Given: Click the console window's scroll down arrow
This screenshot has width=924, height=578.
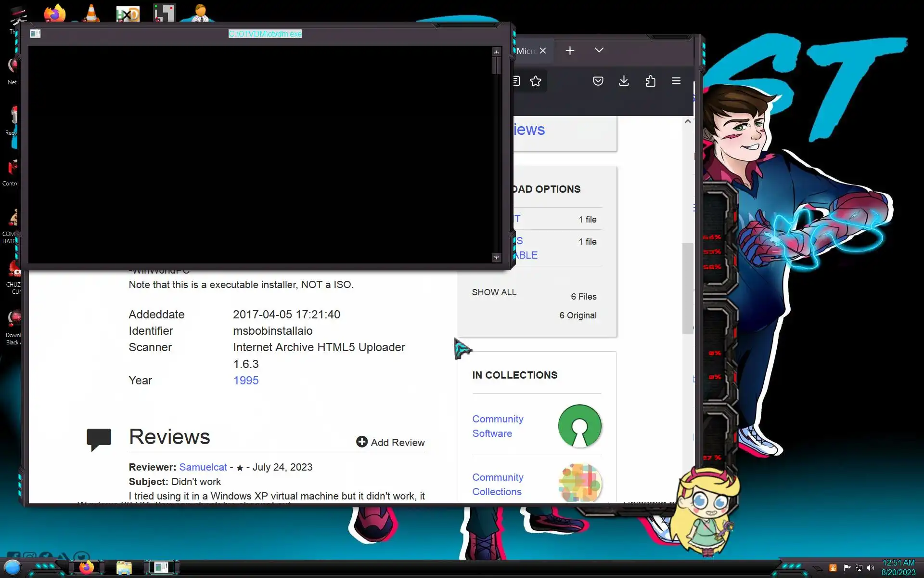Looking at the screenshot, I should (496, 258).
